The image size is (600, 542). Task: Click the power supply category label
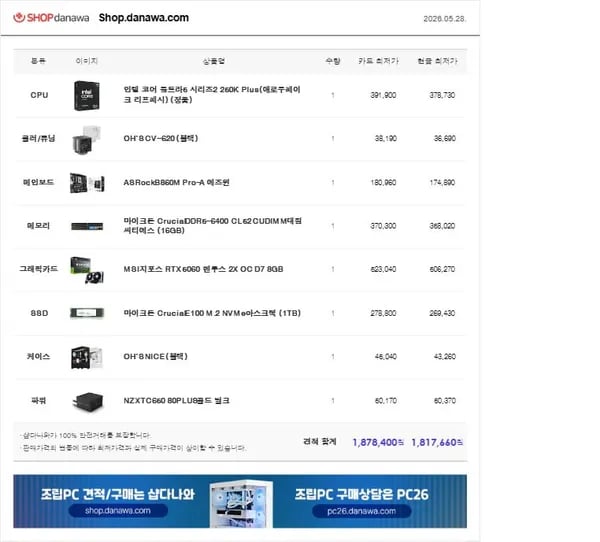pos(38,400)
